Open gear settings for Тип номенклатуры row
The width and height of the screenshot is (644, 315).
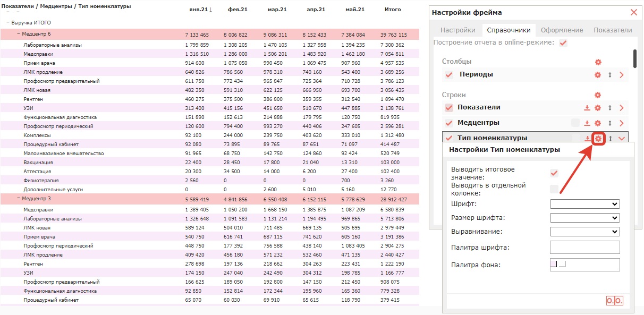pyautogui.click(x=598, y=139)
